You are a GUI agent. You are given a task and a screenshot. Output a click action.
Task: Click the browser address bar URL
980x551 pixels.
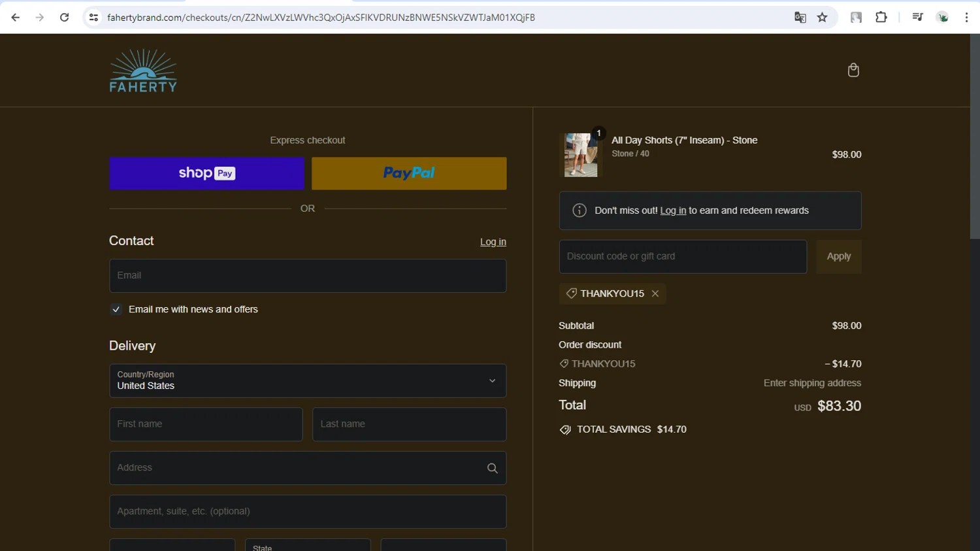pos(321,18)
